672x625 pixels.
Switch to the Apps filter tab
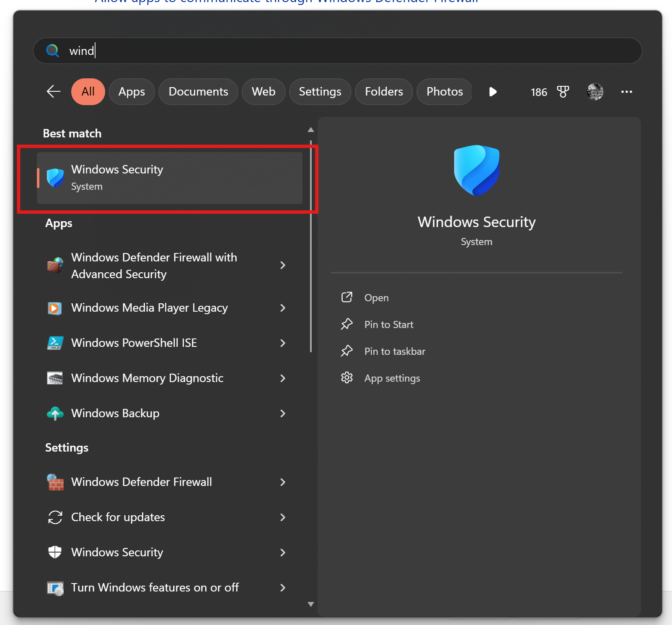point(132,92)
